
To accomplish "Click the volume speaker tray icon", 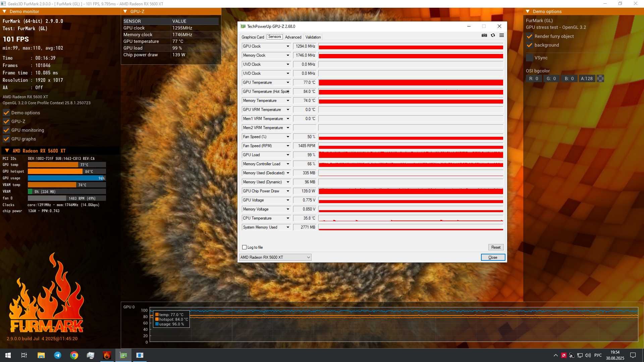I will [x=588, y=355].
